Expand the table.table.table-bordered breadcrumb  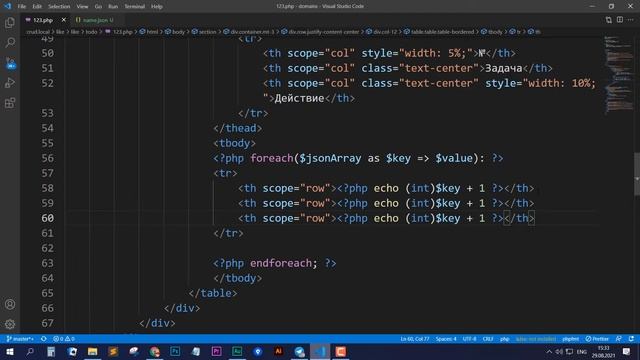pos(439,31)
